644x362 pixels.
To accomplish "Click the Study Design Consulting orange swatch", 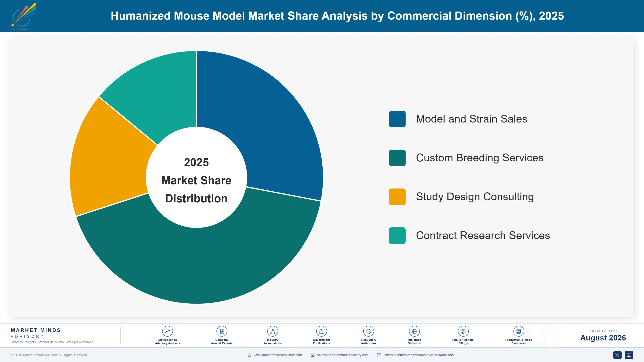I will [397, 197].
